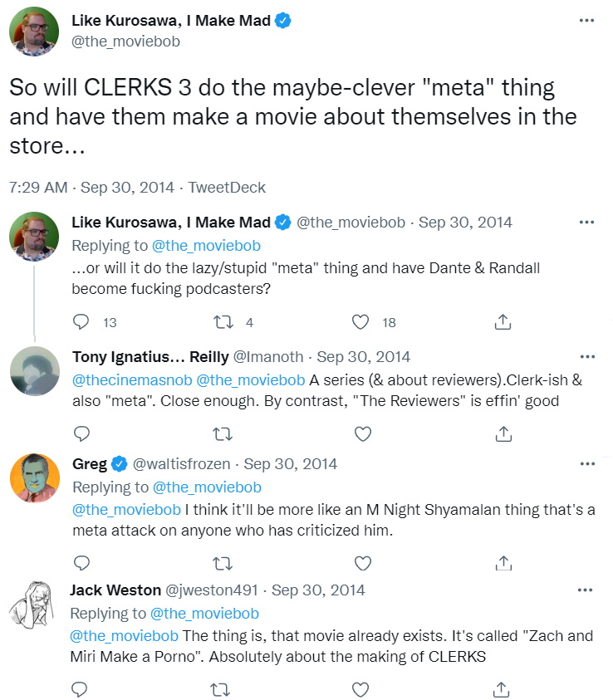
Task: Open the @waltisfrozen profile handle
Action: coord(184,463)
